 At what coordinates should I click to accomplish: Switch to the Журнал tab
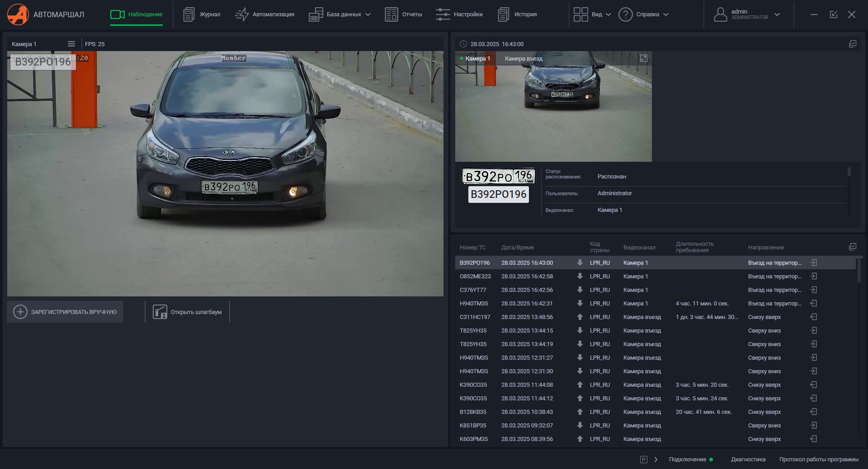point(202,14)
